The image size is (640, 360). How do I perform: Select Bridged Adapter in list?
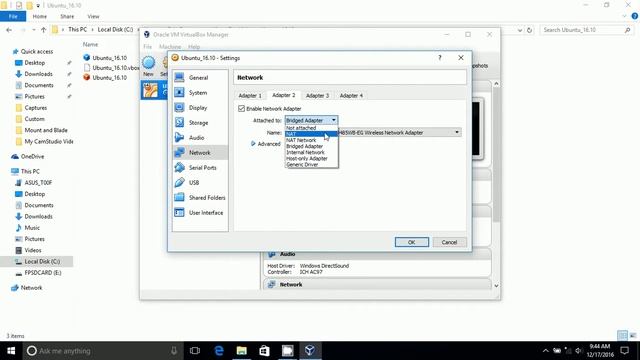tap(311, 146)
